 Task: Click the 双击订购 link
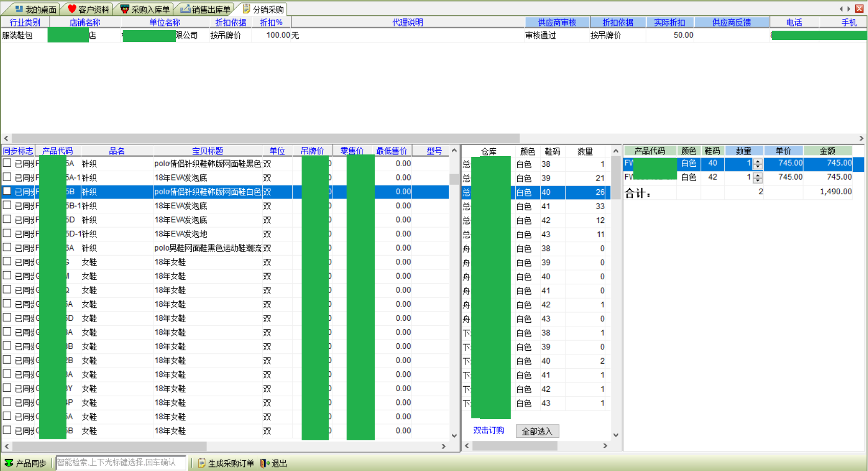click(489, 431)
